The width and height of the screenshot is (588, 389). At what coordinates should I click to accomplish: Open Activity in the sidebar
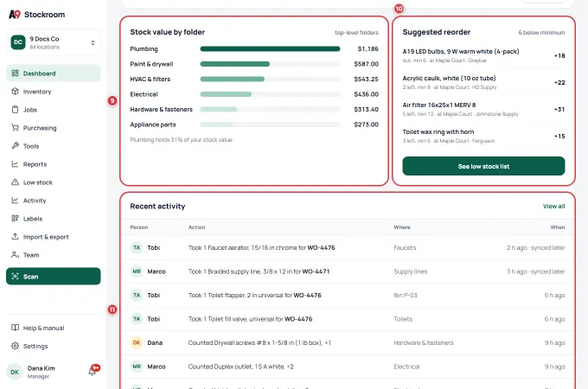(x=54, y=201)
